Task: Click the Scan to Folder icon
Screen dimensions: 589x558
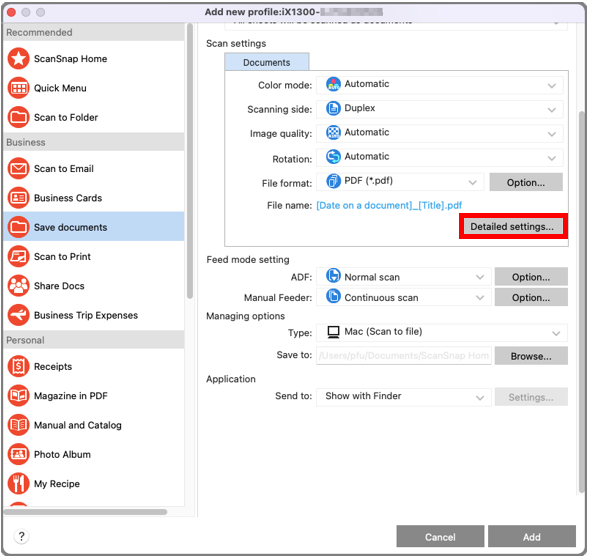Action: [x=18, y=117]
